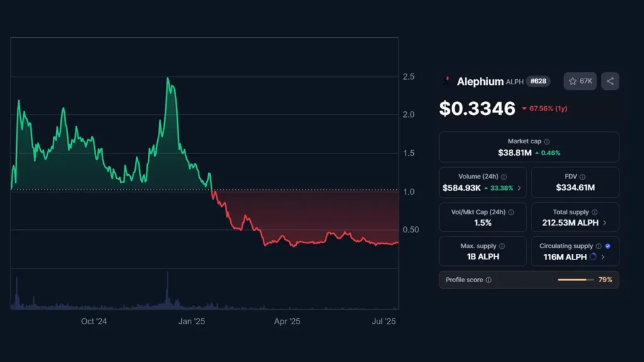Viewport: 644px width, 362px height.
Task: Click the 33.38% volume change
Action: (x=501, y=189)
